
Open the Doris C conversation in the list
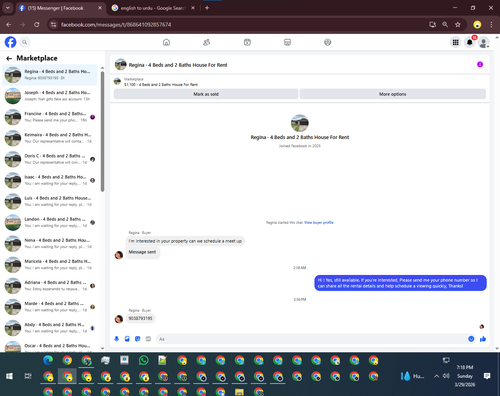click(x=50, y=159)
